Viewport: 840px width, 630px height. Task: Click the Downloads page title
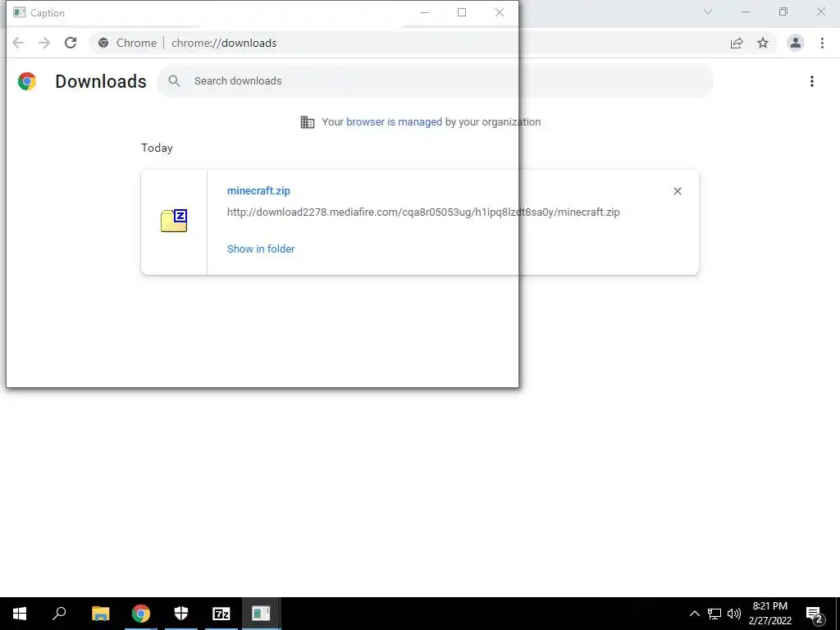coord(101,81)
